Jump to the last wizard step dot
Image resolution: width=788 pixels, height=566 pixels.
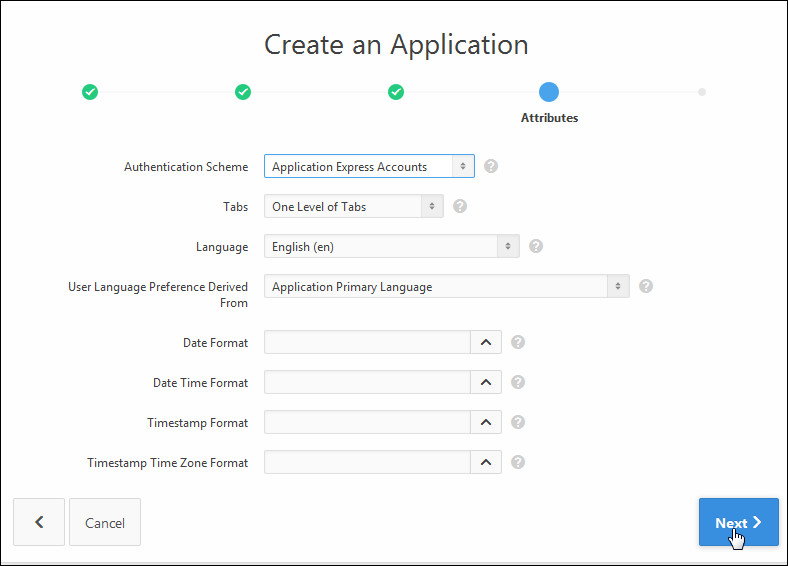click(702, 92)
